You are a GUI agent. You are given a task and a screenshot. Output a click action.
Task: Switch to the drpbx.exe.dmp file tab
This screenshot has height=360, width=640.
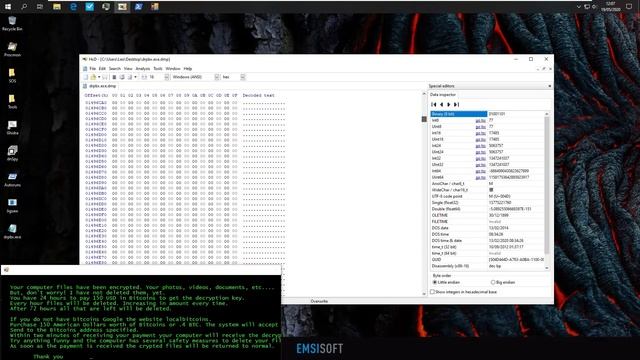point(100,86)
